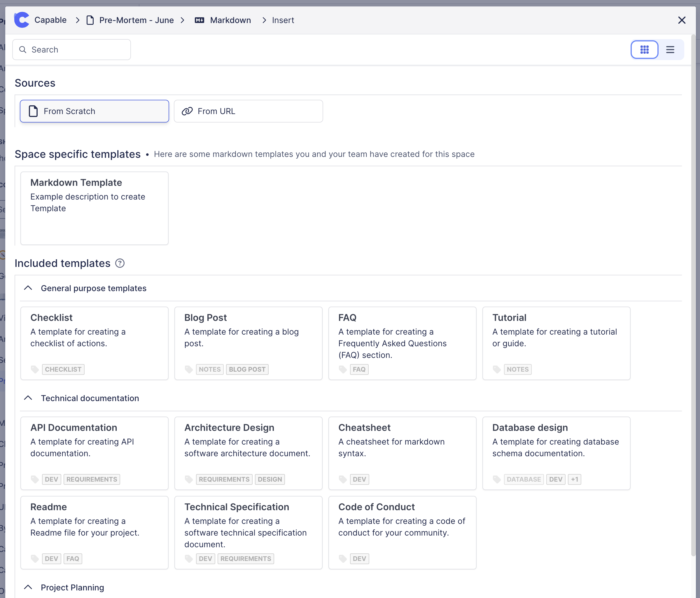The height and width of the screenshot is (598, 700).
Task: Click the page icon before Pre-Mortem - June
Action: (x=90, y=20)
